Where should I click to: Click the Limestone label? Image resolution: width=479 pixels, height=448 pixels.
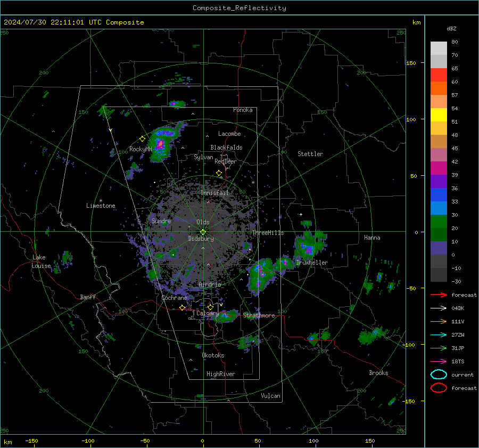pyautogui.click(x=101, y=206)
